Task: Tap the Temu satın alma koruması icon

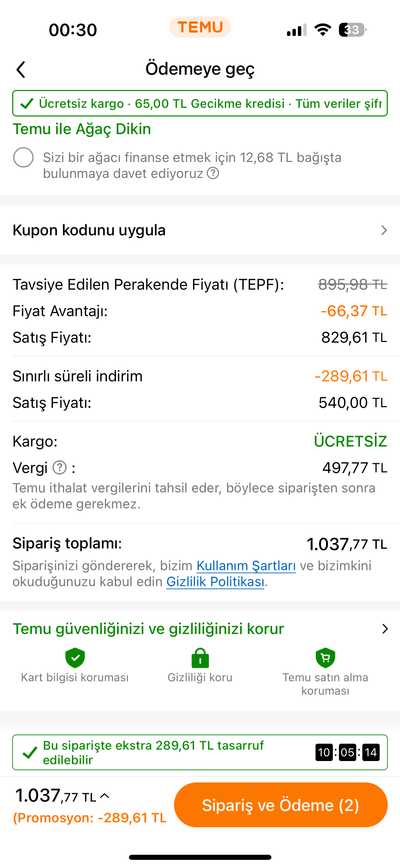Action: (325, 658)
